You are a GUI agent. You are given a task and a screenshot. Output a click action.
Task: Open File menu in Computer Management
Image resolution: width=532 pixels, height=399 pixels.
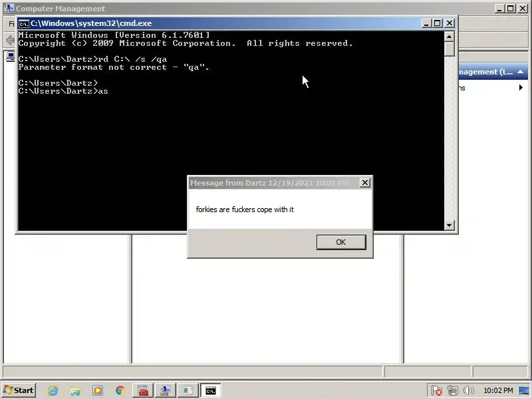click(11, 24)
